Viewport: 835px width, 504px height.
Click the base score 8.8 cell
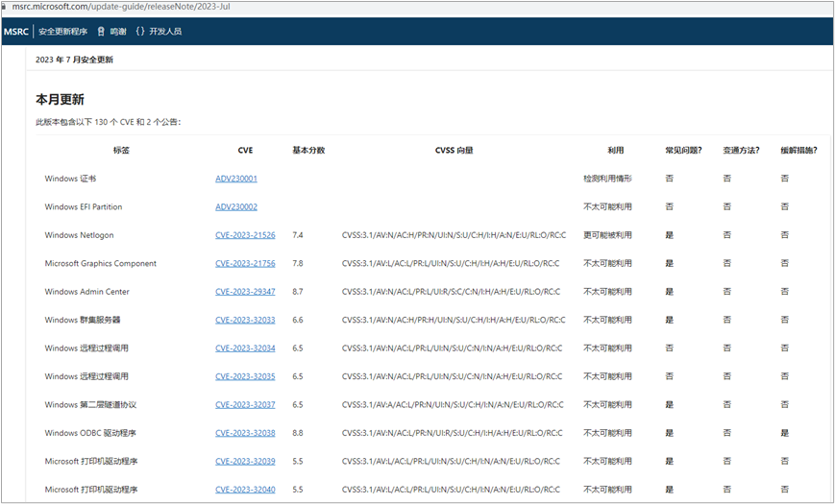(298, 433)
